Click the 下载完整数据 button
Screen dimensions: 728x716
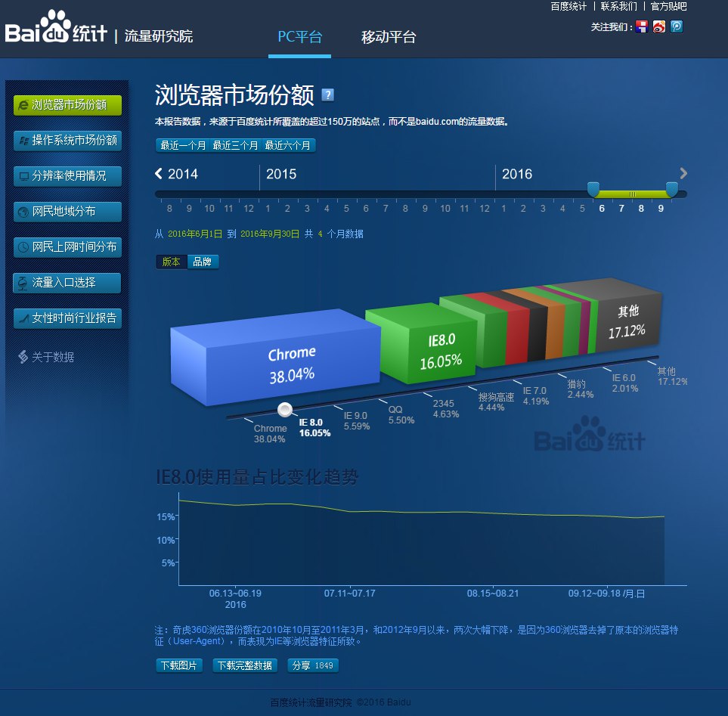[245, 665]
